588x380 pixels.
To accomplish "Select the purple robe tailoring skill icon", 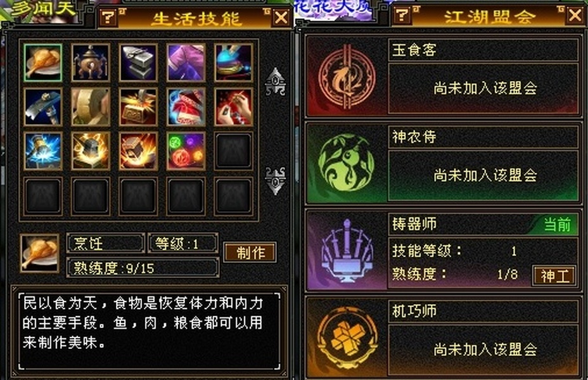I will coord(186,63).
